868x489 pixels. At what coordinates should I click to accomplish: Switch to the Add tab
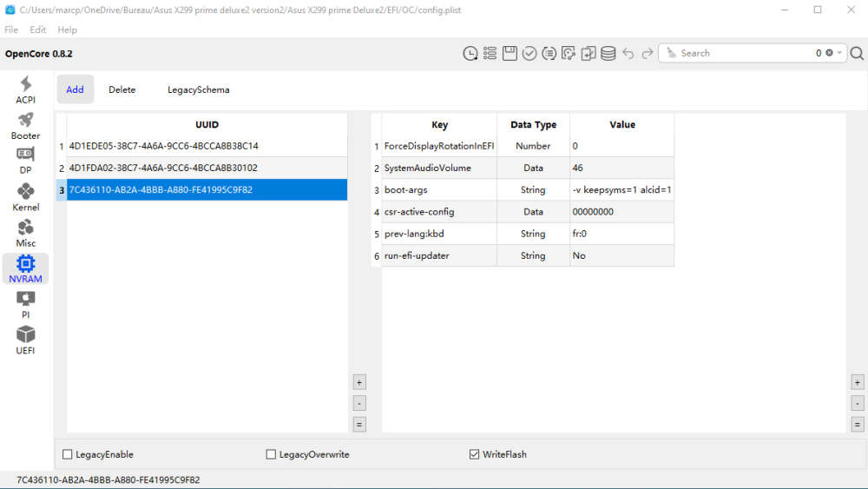76,89
